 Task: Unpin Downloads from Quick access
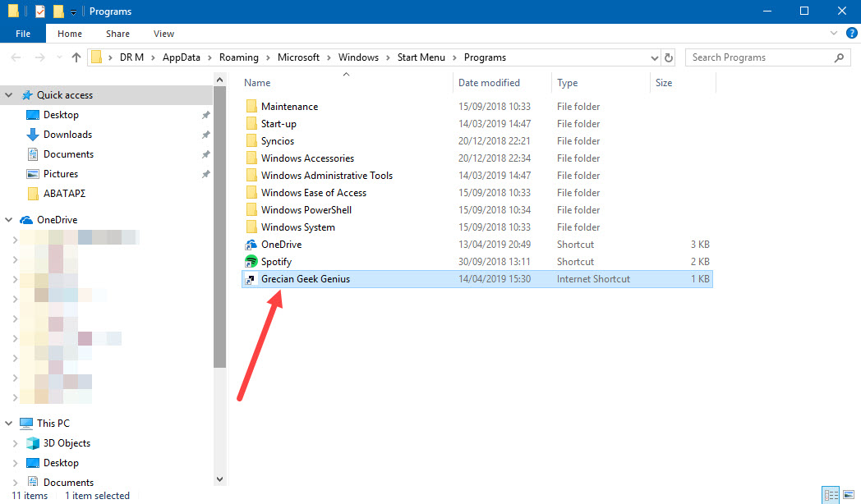205,134
